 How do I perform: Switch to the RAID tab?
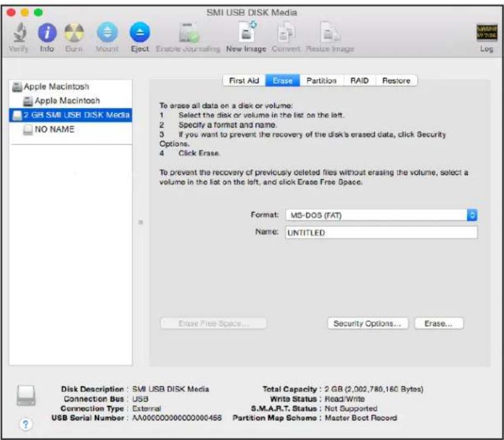(359, 80)
